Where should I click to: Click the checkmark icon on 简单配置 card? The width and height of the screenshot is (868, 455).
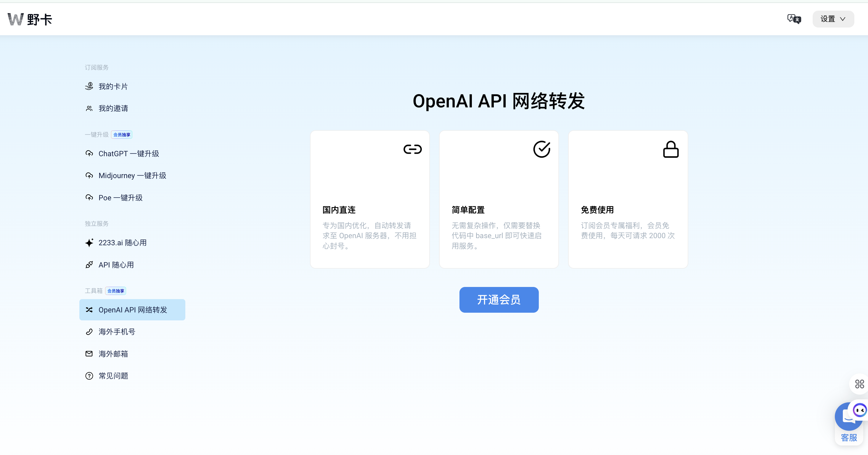click(x=541, y=149)
